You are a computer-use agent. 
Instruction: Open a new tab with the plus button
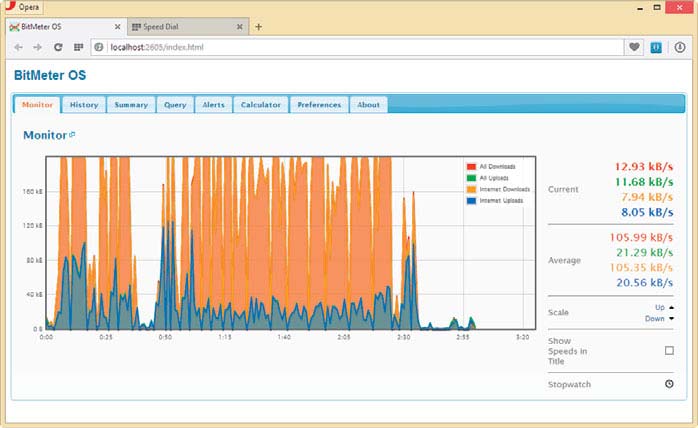pos(258,27)
